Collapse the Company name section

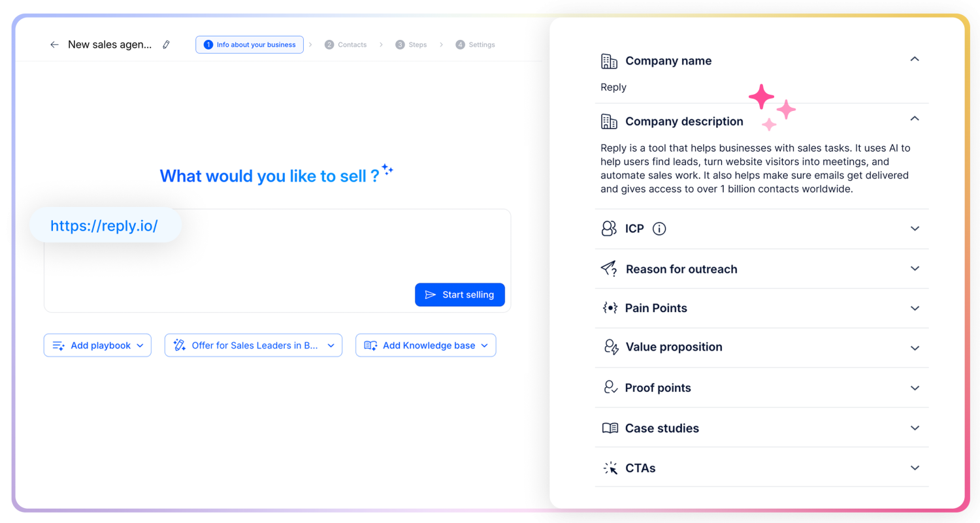(915, 59)
